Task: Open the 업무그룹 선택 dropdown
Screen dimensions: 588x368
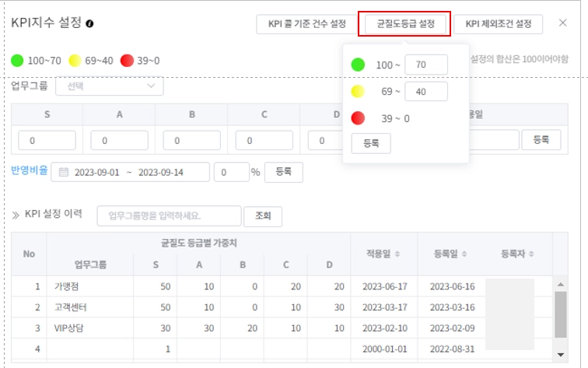Action: pyautogui.click(x=110, y=86)
